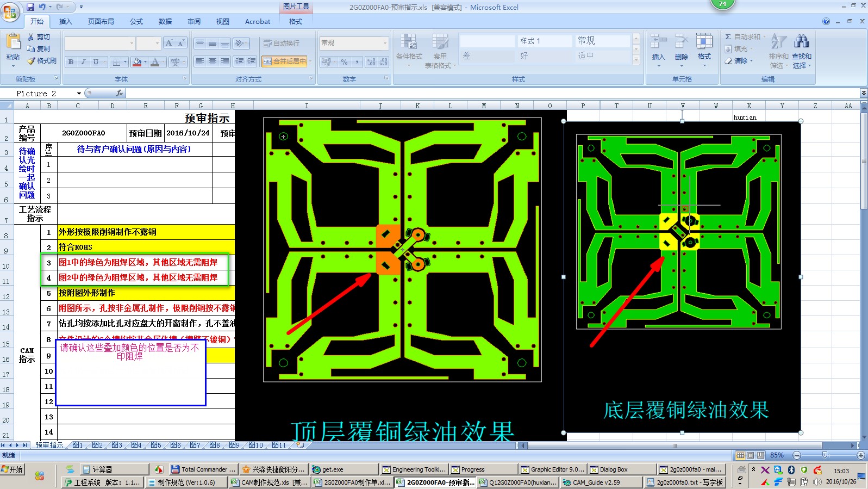Switch to CAM_Guide v2.59 taskbar window
This screenshot has width=868, height=489.
(601, 482)
